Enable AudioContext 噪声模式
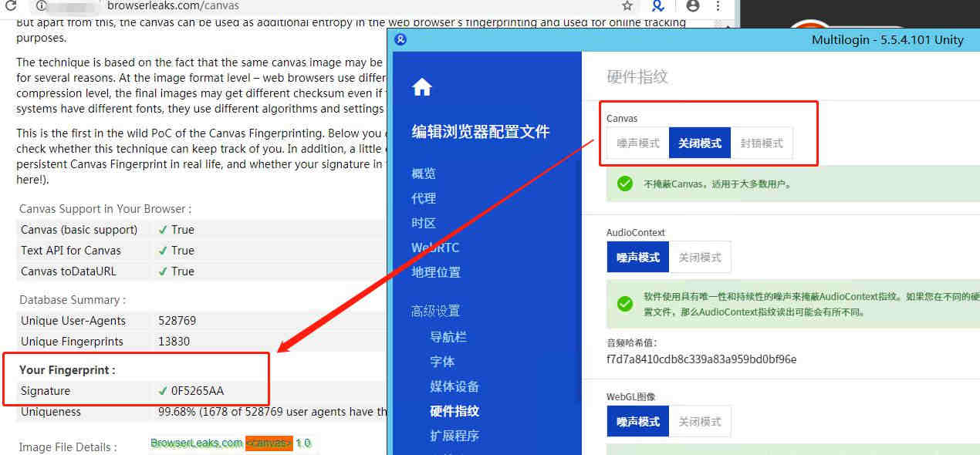This screenshot has width=980, height=455. click(x=638, y=258)
